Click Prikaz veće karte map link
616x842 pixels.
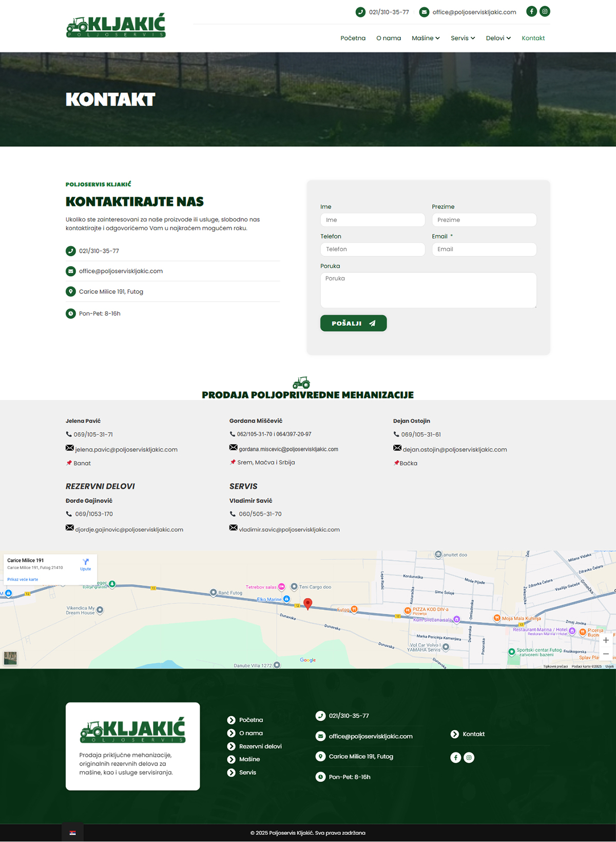(23, 579)
